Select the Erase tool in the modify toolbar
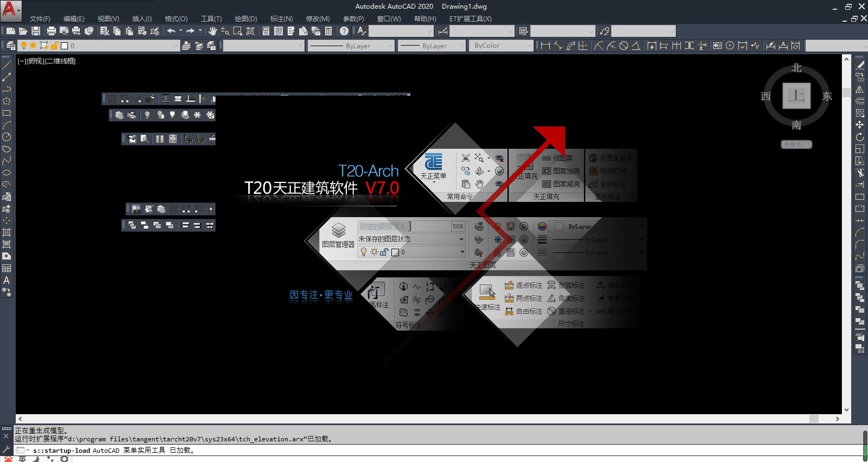 click(860, 65)
